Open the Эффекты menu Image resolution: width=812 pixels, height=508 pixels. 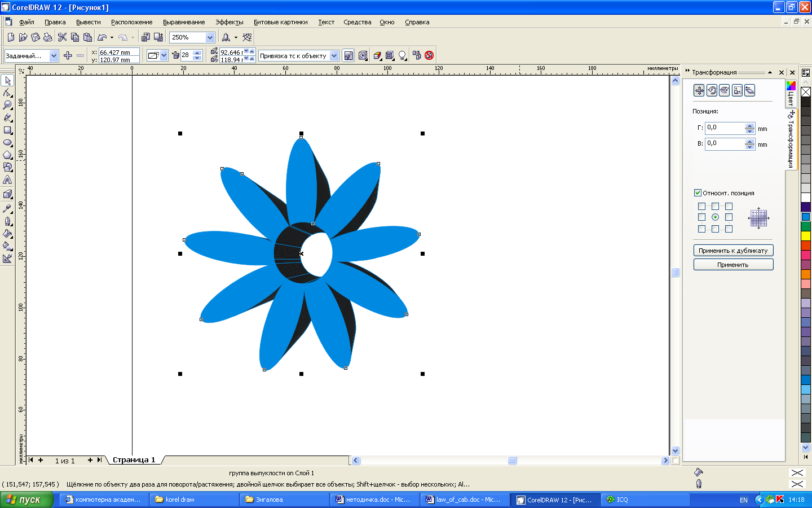[x=230, y=22]
